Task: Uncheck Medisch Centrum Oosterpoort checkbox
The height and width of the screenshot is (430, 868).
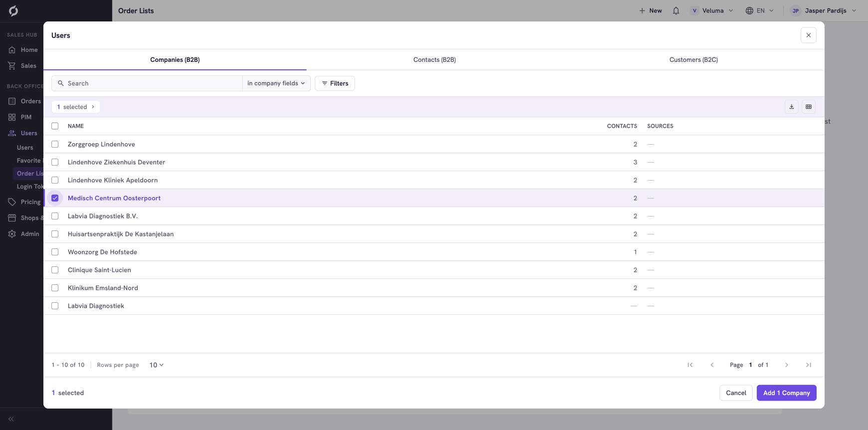Action: click(x=55, y=198)
